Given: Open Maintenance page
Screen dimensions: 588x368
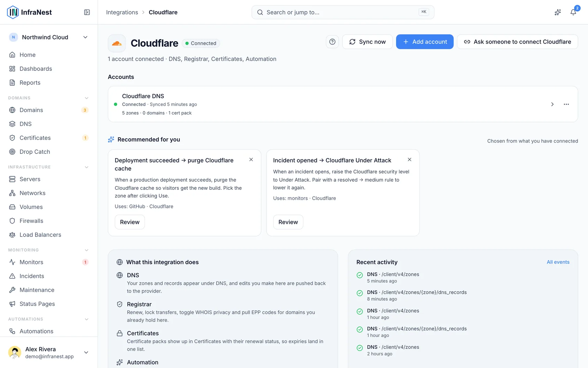Looking at the screenshot, I should point(49,290).
